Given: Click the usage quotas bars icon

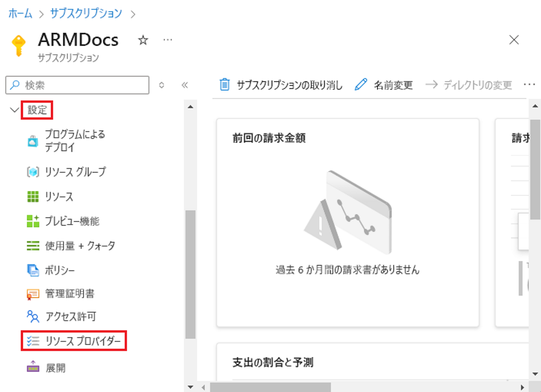Looking at the screenshot, I should pyautogui.click(x=33, y=245).
